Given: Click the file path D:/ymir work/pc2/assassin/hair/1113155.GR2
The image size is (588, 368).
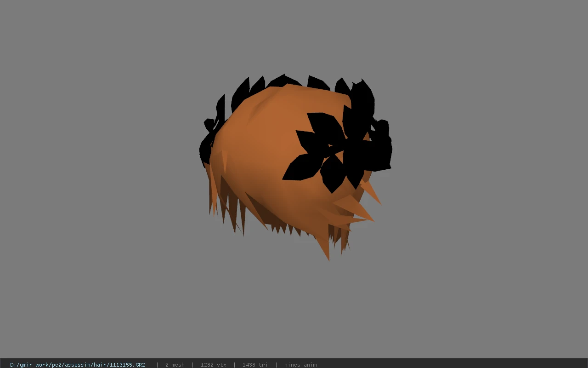Looking at the screenshot, I should point(78,365).
